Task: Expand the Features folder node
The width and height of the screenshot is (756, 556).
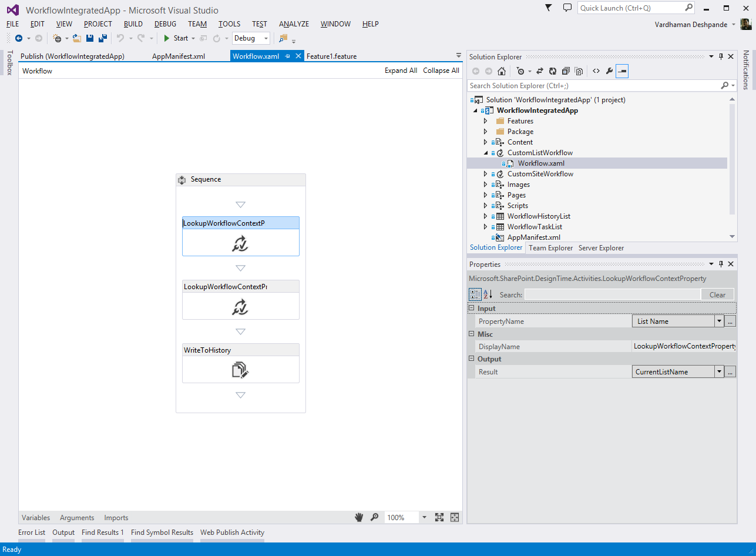Action: 486,121
